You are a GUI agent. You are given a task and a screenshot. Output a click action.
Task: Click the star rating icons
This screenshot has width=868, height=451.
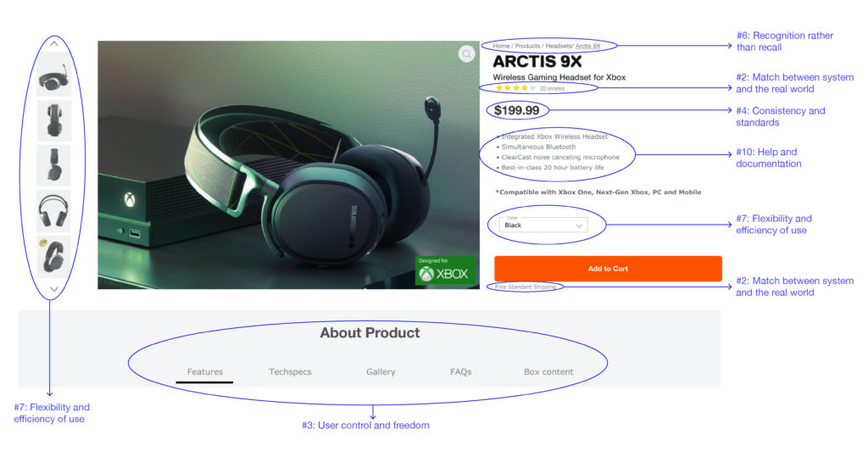(515, 88)
